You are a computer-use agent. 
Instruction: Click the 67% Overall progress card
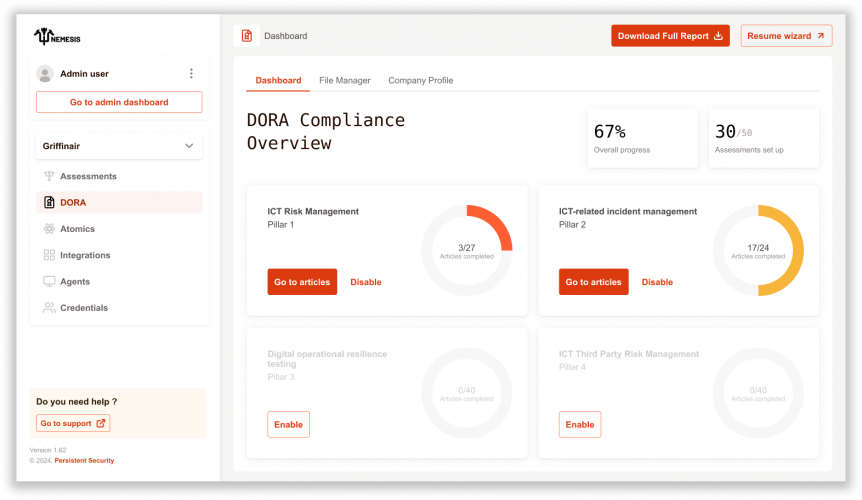[x=643, y=138]
